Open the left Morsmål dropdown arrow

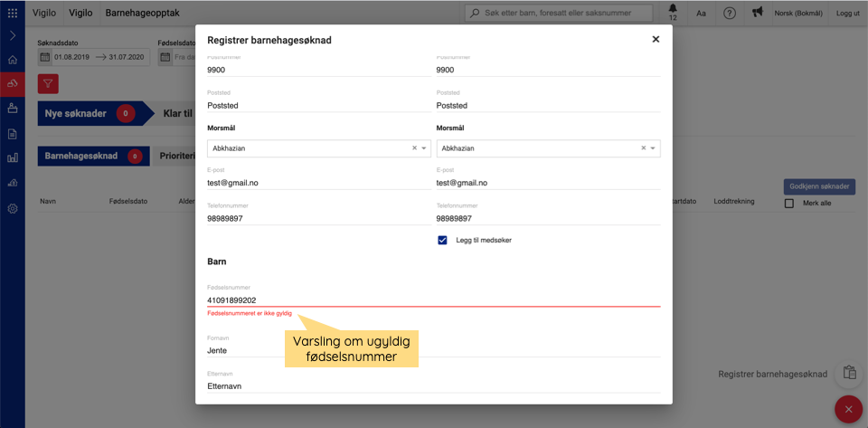pyautogui.click(x=424, y=148)
